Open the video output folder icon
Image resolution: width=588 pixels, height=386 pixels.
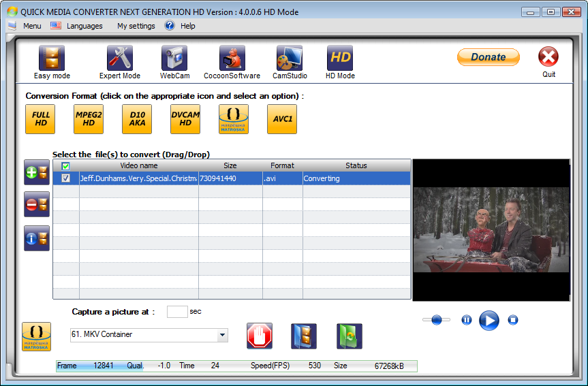coord(304,336)
